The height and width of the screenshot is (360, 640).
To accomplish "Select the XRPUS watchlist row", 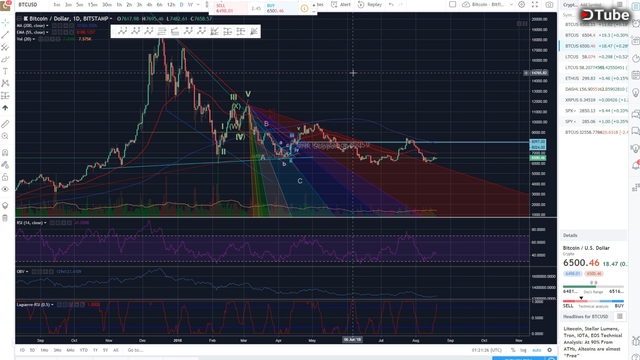I will (x=594, y=100).
